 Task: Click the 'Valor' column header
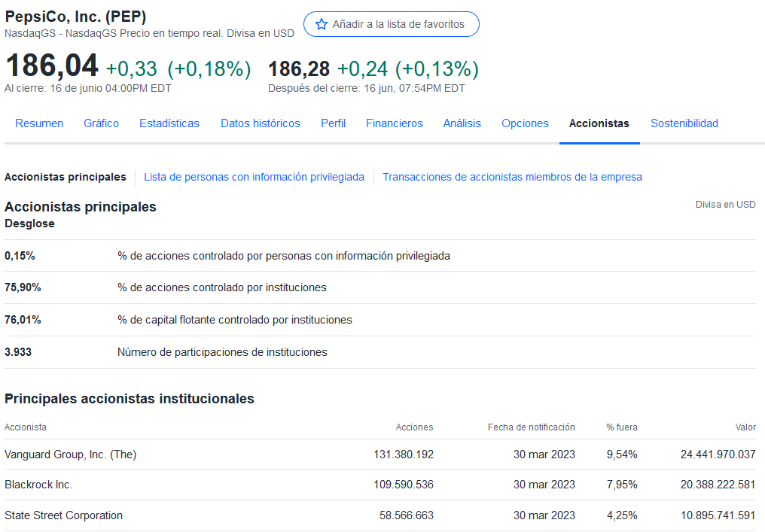(745, 427)
